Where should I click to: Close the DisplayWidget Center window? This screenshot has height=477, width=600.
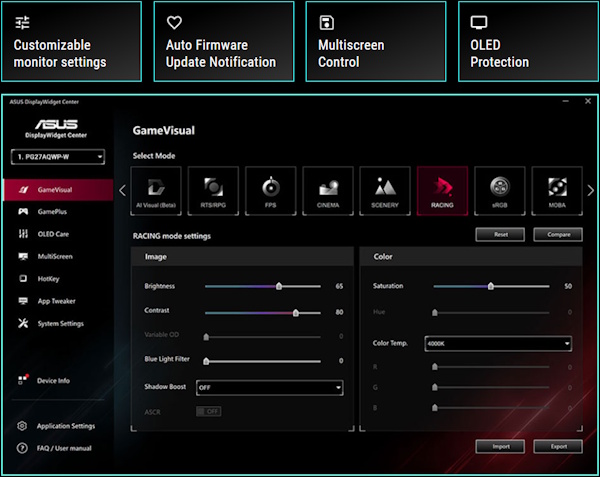(588, 101)
